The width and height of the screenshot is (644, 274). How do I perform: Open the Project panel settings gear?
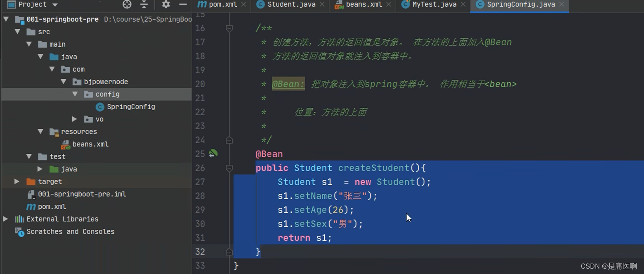tap(166, 5)
